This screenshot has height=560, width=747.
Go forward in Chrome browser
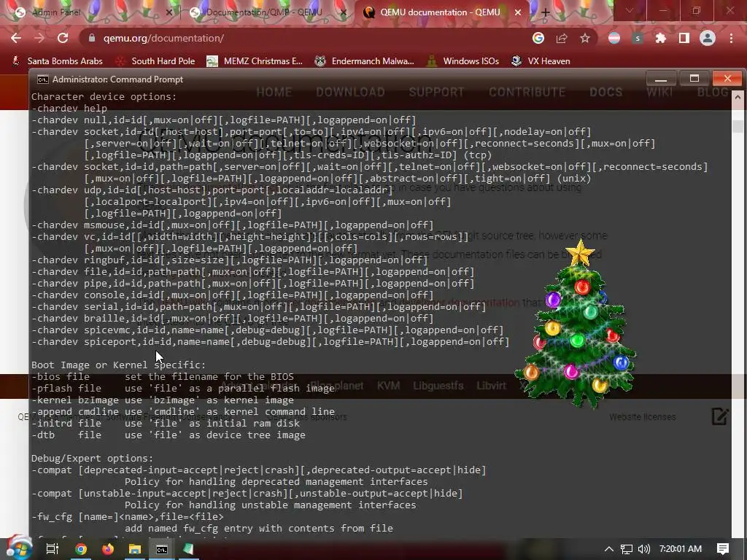(39, 38)
